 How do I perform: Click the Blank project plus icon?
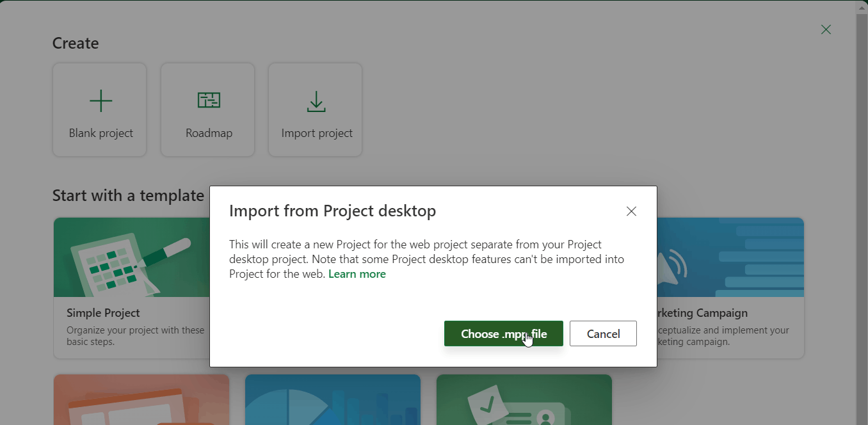click(100, 101)
